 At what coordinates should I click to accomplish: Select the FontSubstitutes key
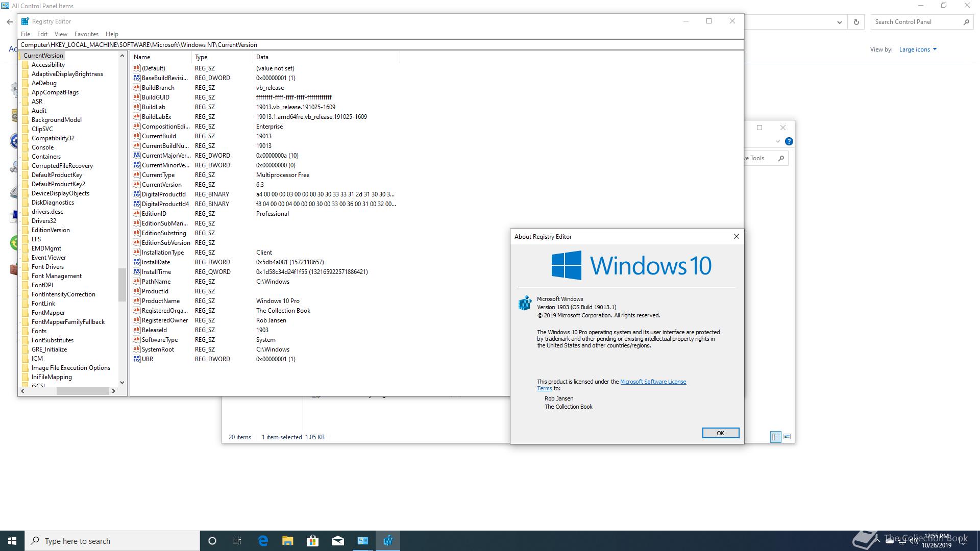tap(52, 340)
